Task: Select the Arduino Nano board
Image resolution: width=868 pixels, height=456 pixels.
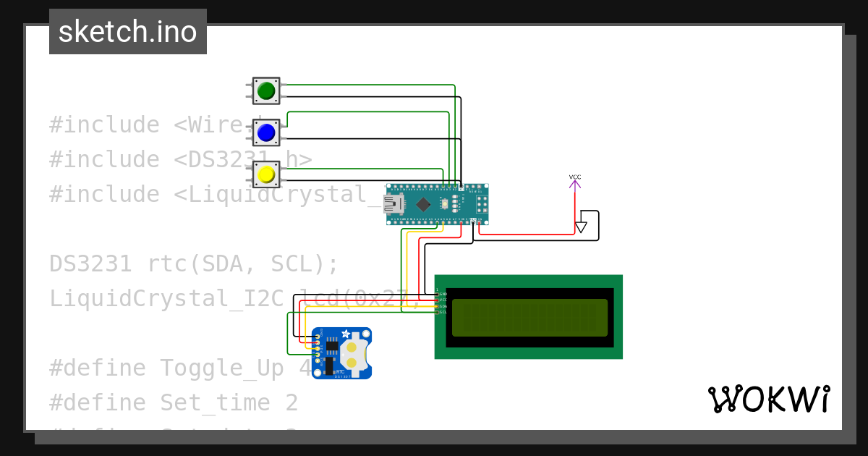Action: pos(438,204)
